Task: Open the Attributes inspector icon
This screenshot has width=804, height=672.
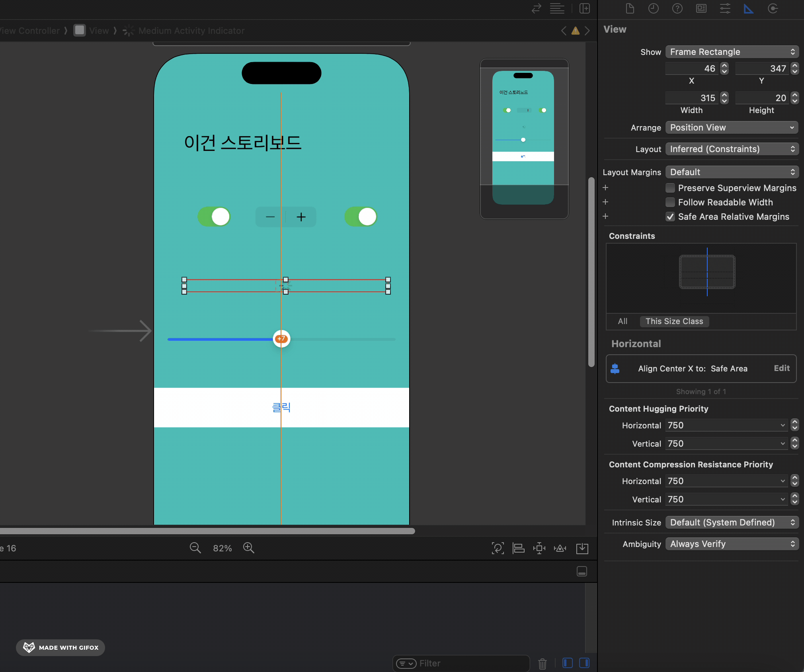Action: pyautogui.click(x=725, y=8)
